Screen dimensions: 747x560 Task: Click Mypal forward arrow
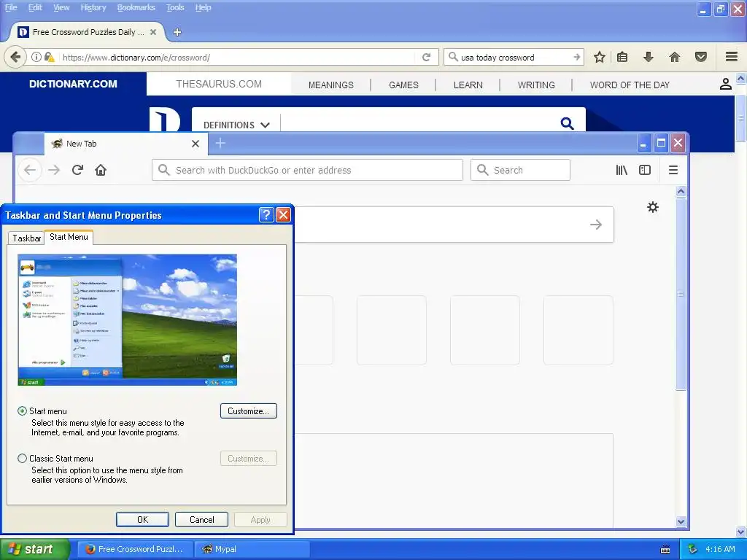54,170
